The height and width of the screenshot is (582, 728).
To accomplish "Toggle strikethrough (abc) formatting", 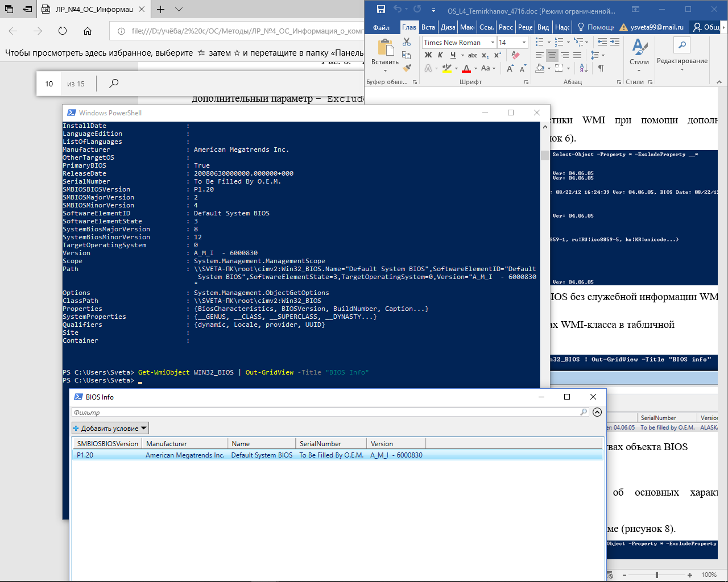I will click(473, 55).
